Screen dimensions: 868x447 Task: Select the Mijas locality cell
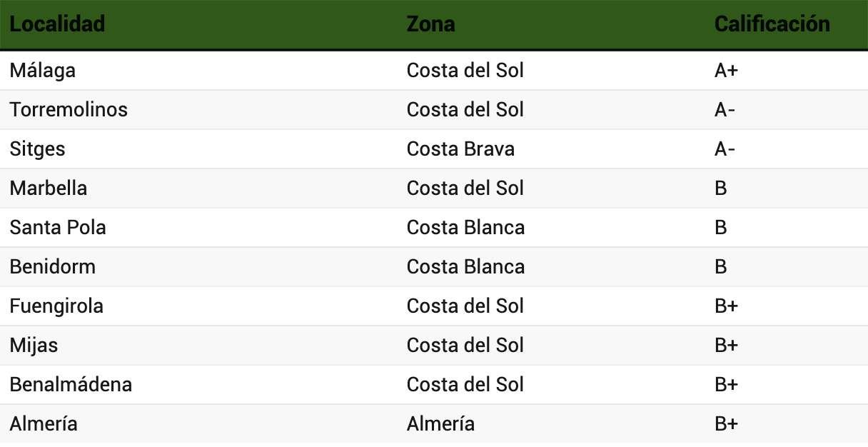coord(34,346)
